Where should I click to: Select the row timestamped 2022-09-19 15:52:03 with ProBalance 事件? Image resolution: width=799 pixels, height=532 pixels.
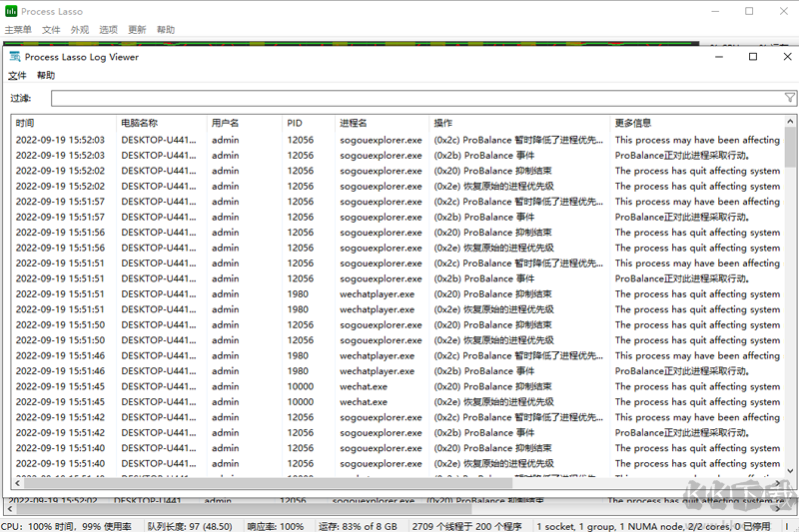(x=398, y=156)
